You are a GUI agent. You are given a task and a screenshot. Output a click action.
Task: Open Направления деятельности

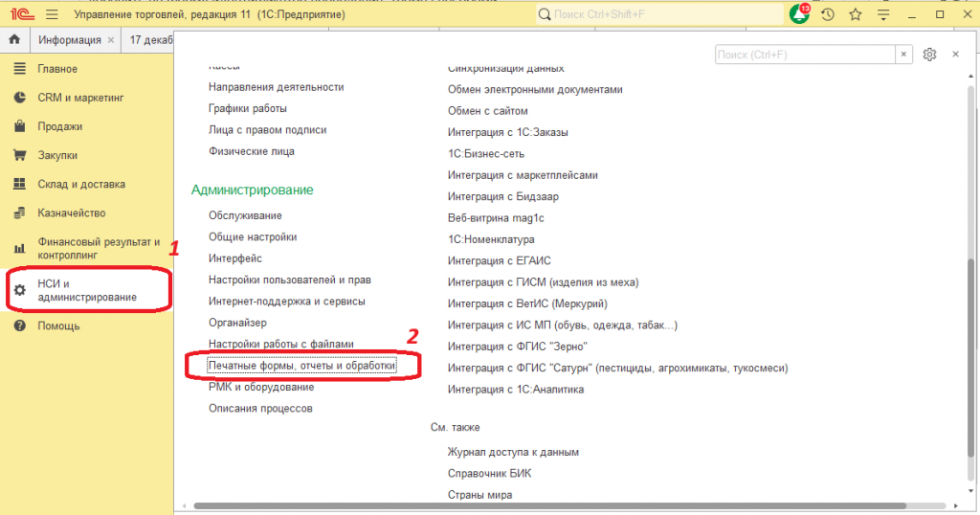pos(277,87)
